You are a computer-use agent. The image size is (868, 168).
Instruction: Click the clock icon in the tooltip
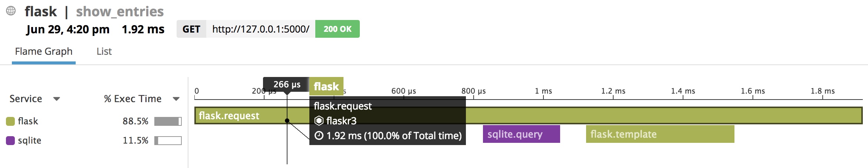click(x=319, y=136)
